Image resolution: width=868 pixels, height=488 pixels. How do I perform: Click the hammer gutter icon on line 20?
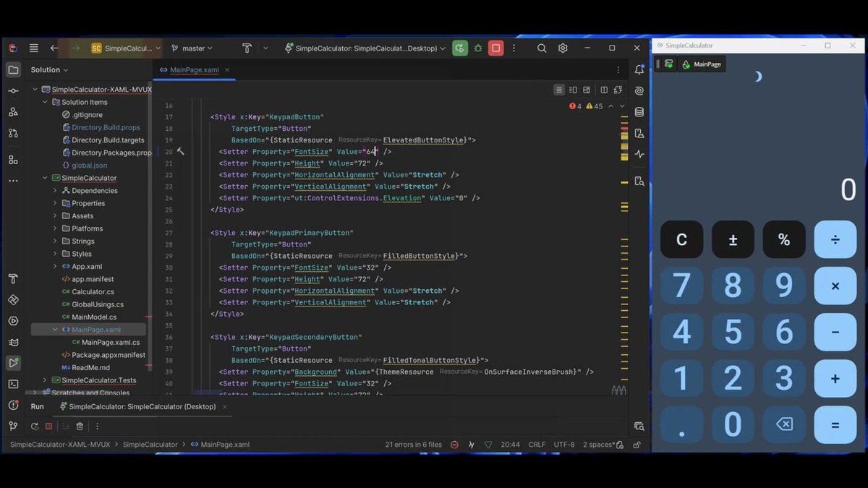click(x=181, y=152)
